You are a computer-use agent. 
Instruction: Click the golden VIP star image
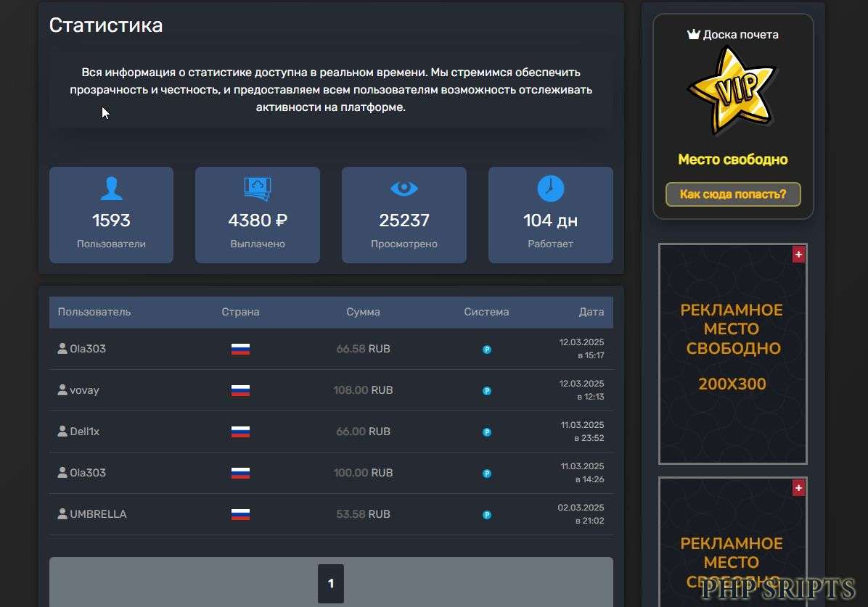731,91
